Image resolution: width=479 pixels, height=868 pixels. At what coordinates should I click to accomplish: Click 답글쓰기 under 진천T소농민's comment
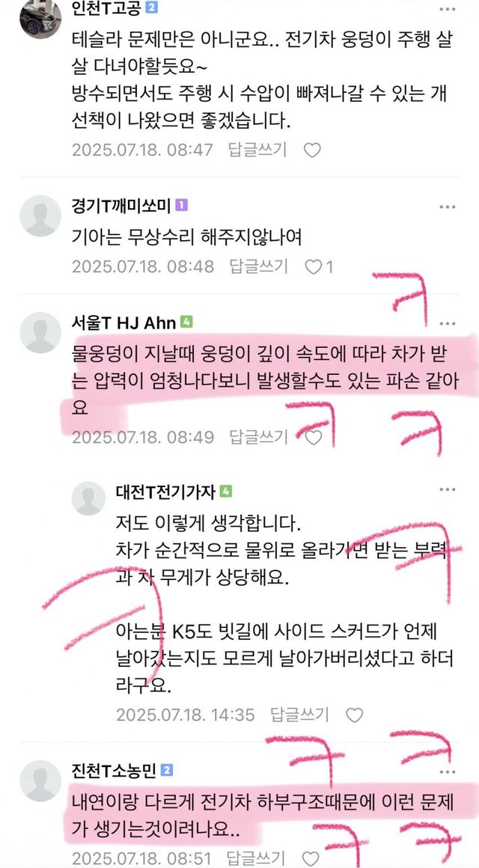point(259,858)
